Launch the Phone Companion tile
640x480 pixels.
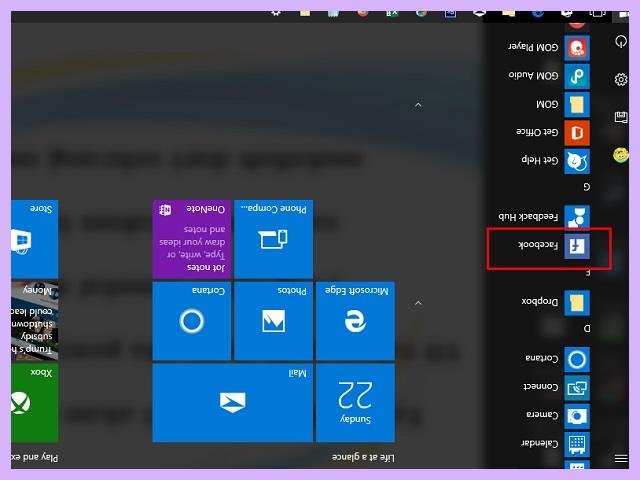pyautogui.click(x=273, y=239)
